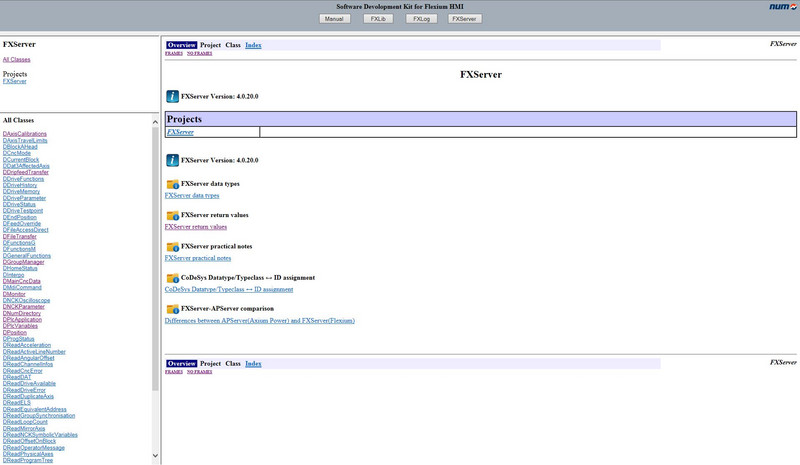Viewport: 800px width, 465px height.
Task: Open the All Classes link in the upper-left frame
Action: [x=17, y=59]
